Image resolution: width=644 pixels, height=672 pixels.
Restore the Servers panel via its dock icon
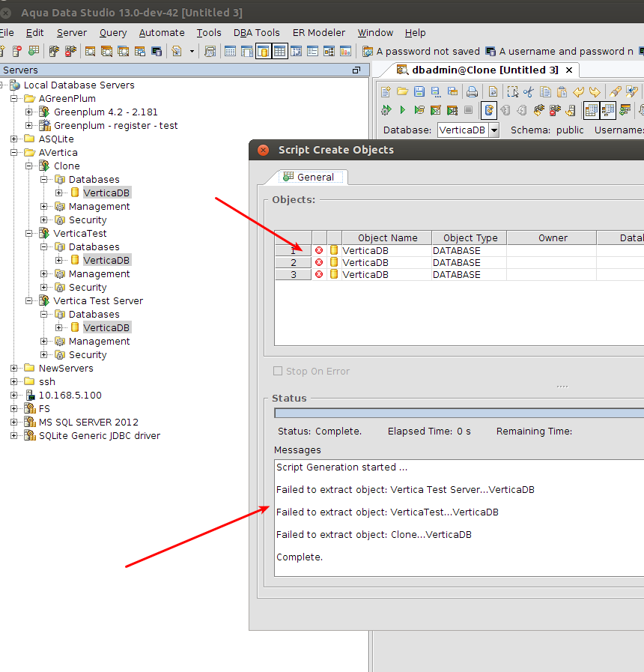(356, 70)
